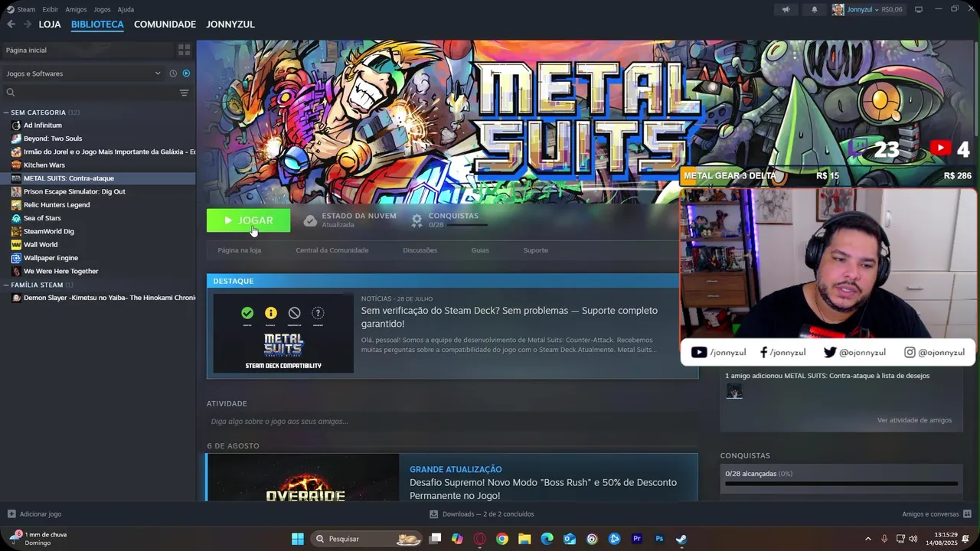Open the Jogos menu
Viewport: 980px width, 551px height.
(x=102, y=9)
